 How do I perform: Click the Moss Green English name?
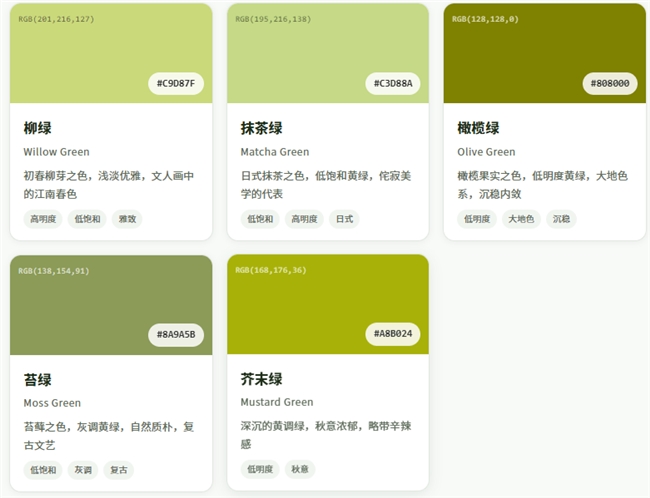(52, 403)
